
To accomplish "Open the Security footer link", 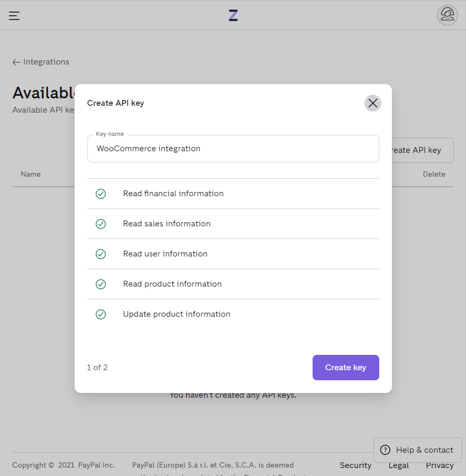I will [355, 465].
